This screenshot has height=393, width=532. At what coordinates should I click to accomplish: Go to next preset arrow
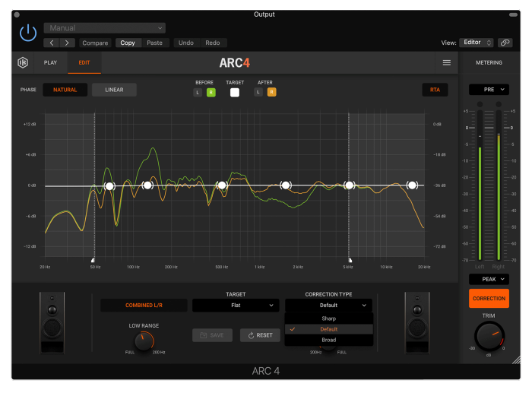tap(68, 43)
